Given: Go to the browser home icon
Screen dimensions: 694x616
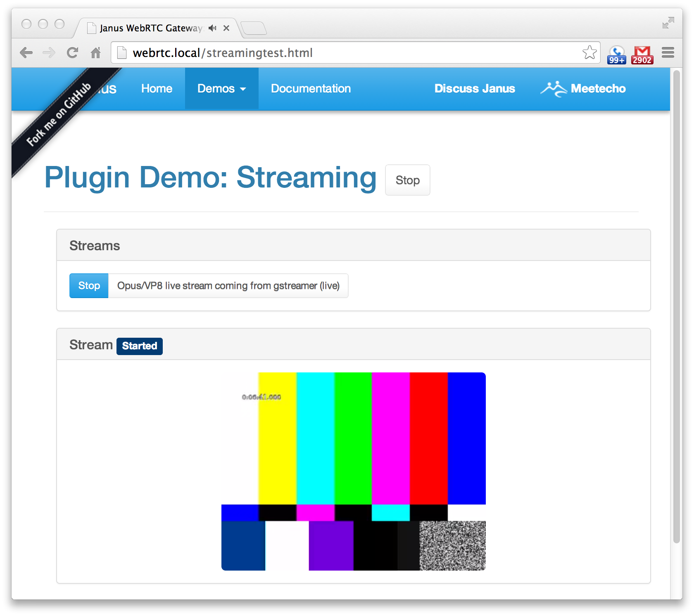Looking at the screenshot, I should point(96,53).
